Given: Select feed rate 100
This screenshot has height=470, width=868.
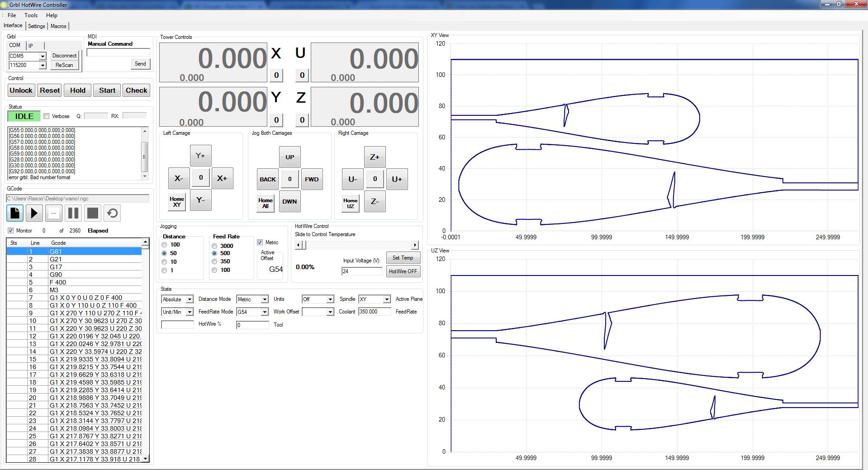Looking at the screenshot, I should tap(214, 270).
